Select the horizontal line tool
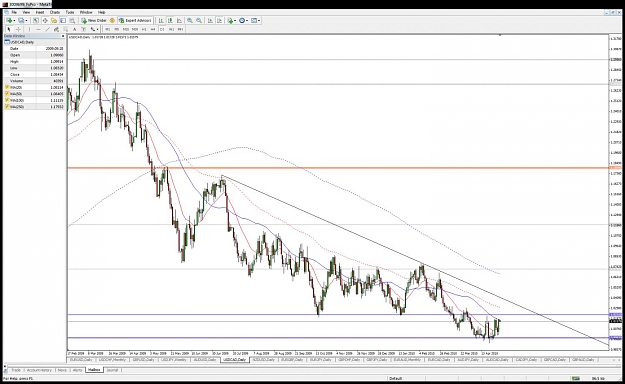The image size is (625, 384). click(38, 29)
